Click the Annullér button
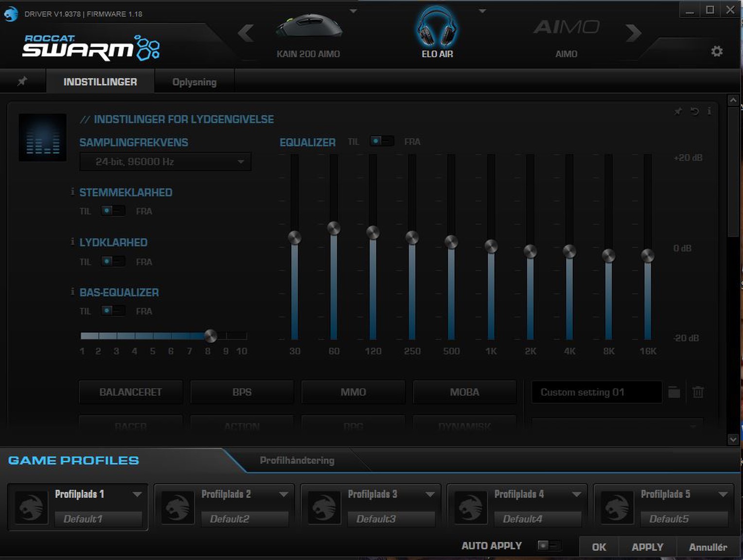Screen dimensions: 743x560 708,547
